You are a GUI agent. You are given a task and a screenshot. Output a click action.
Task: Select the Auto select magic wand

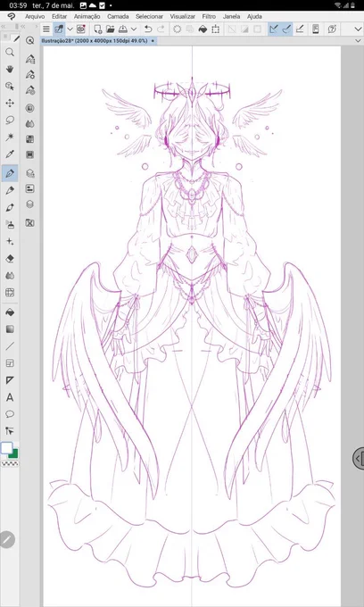(10, 137)
